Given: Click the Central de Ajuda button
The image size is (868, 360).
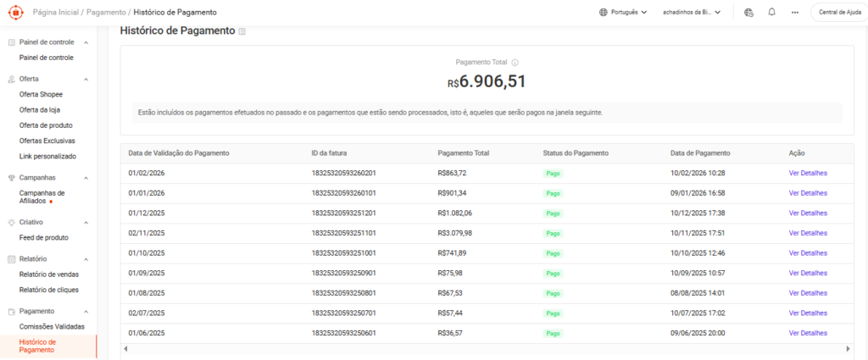Looking at the screenshot, I should coord(838,13).
